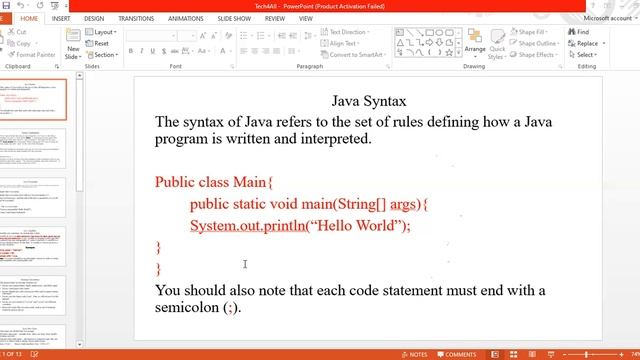Image resolution: width=640 pixels, height=360 pixels.
Task: Open the Layout dropdown
Action: tap(101, 32)
